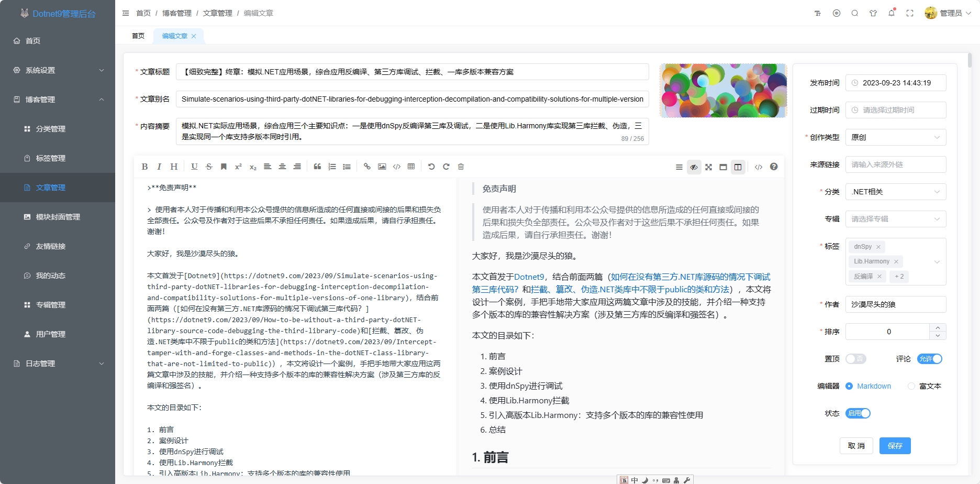Toggle the preview eye icon
980x484 pixels.
point(694,167)
